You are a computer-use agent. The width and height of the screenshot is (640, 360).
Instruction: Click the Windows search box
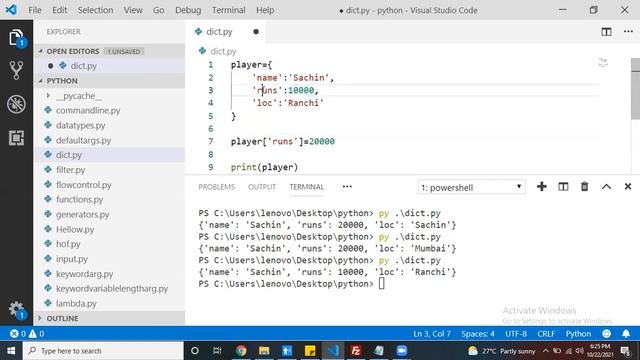103,351
